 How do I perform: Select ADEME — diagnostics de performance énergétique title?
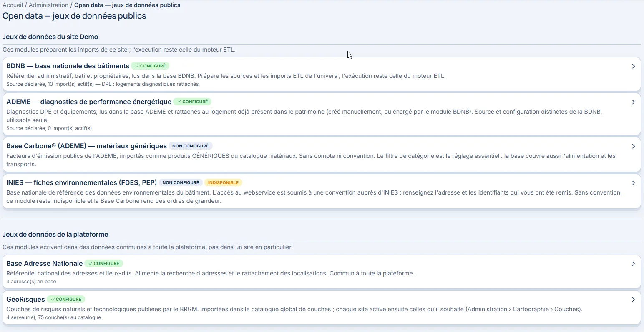tap(89, 102)
